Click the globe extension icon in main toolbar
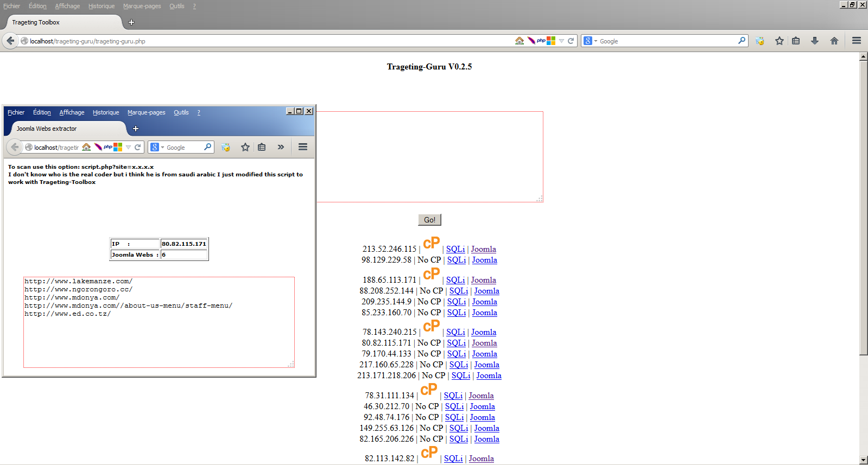This screenshot has height=465, width=868. (760, 41)
